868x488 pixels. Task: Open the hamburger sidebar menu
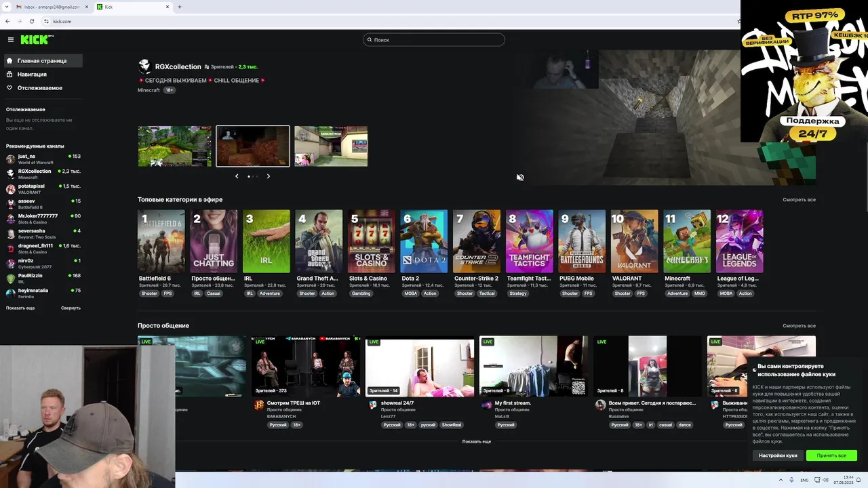(x=10, y=40)
